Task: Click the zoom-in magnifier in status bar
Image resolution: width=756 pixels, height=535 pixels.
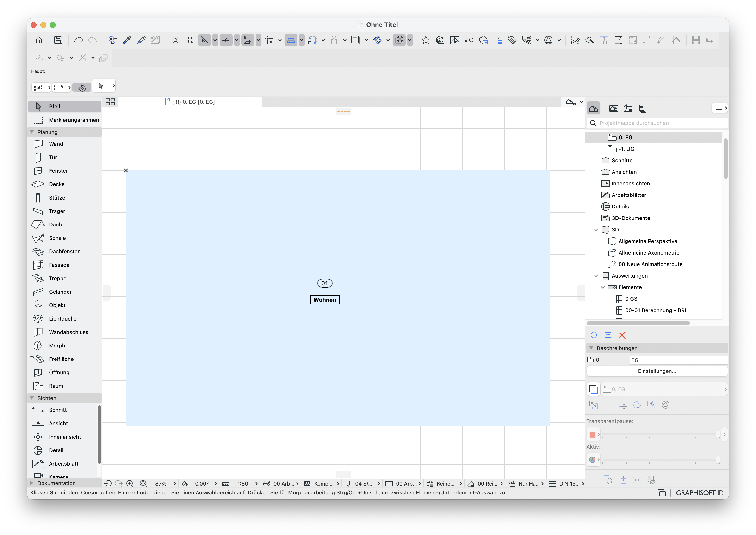Action: (130, 484)
